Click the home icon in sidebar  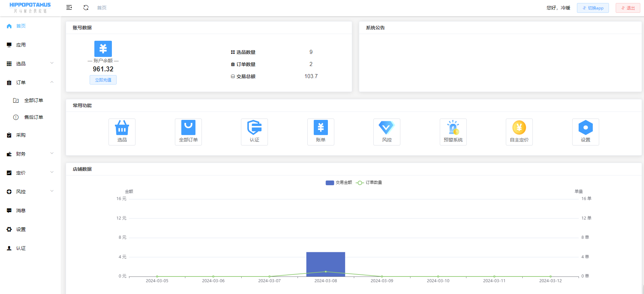click(9, 26)
